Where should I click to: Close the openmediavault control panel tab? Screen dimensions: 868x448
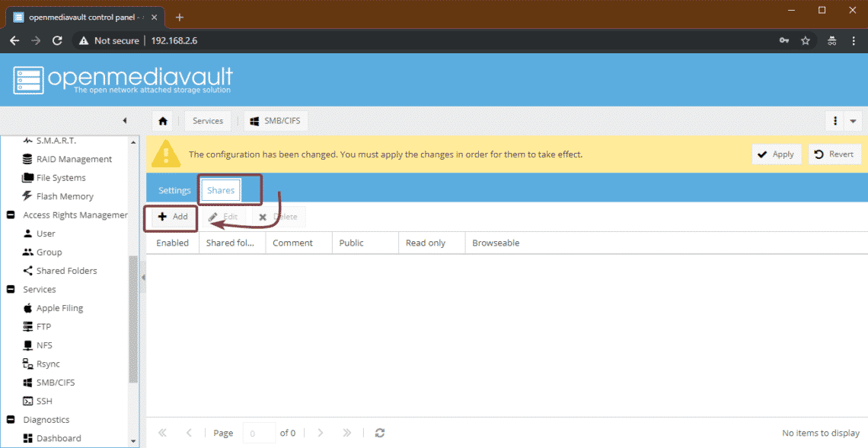pyautogui.click(x=155, y=17)
